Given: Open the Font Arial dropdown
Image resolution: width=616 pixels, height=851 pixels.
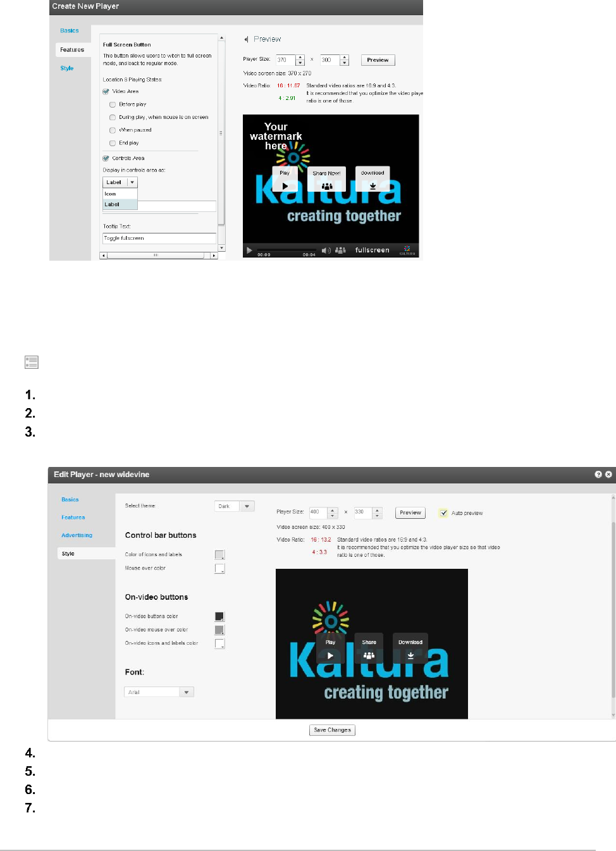Looking at the screenshot, I should coord(159,692).
